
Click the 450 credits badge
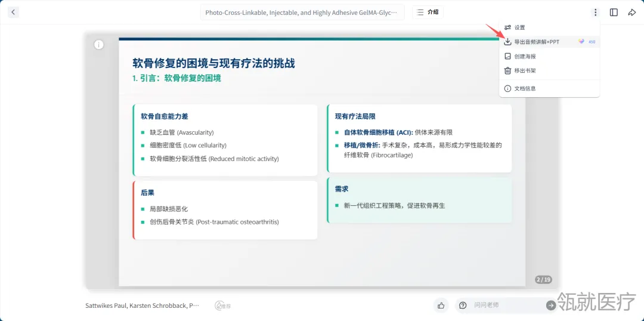(x=587, y=42)
